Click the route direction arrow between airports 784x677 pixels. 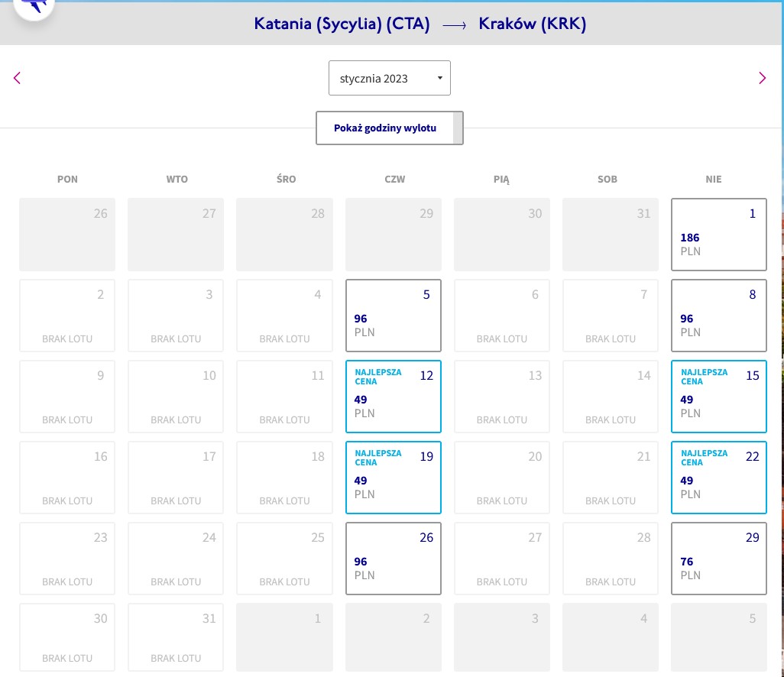pos(454,25)
